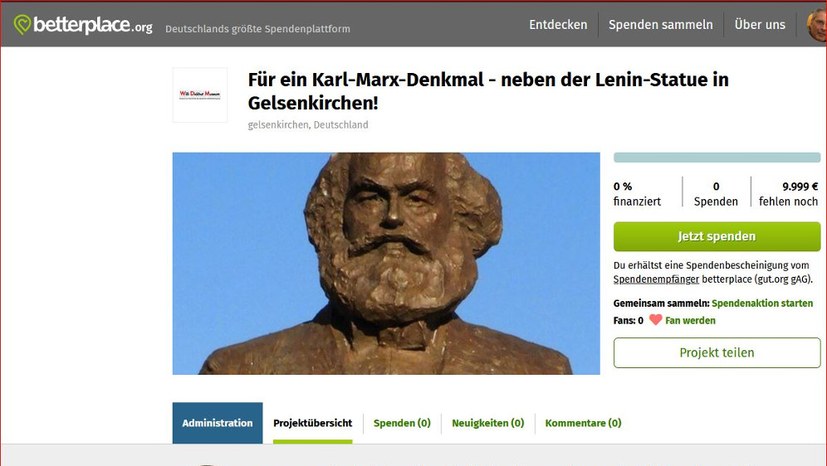Open the Karl Marx statue photo
The width and height of the screenshot is (827, 466).
tap(386, 264)
